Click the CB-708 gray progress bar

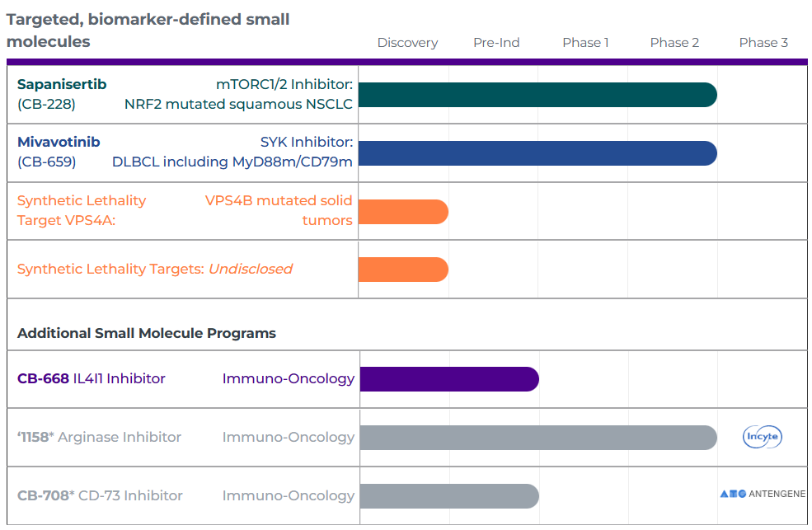pyautogui.click(x=449, y=496)
